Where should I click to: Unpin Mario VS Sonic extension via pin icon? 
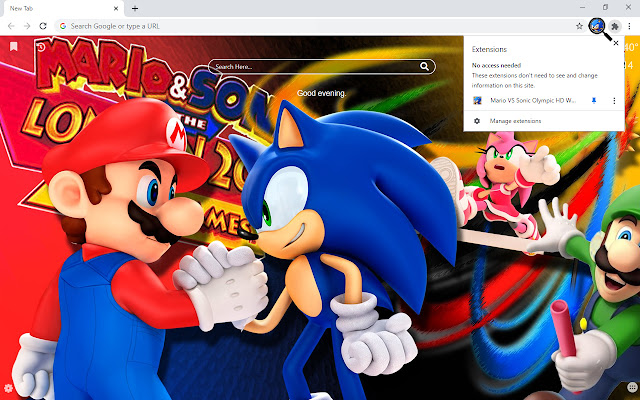pos(594,100)
